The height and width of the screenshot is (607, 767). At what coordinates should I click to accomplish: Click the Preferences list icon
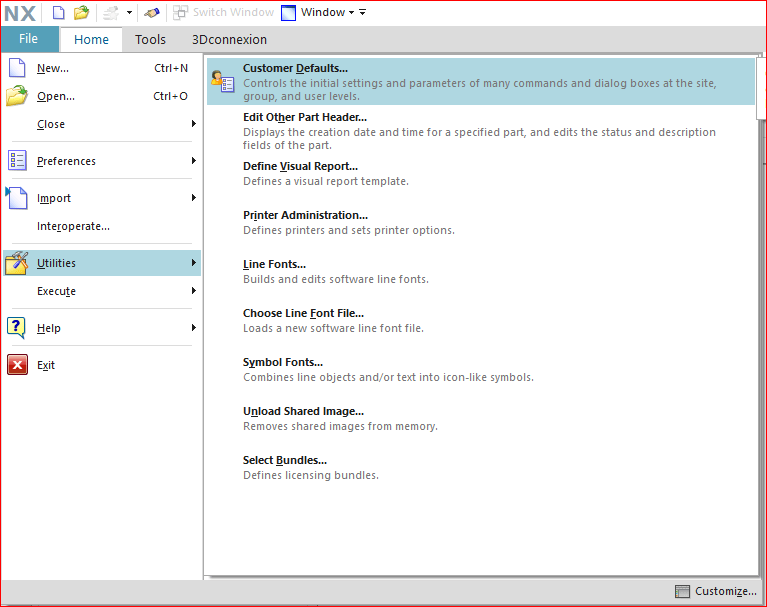point(17,160)
